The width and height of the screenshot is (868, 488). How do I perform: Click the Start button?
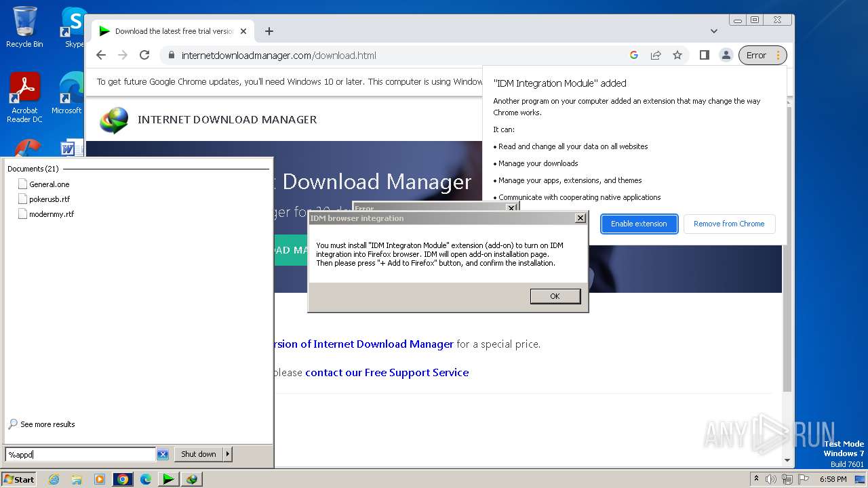[x=18, y=479]
